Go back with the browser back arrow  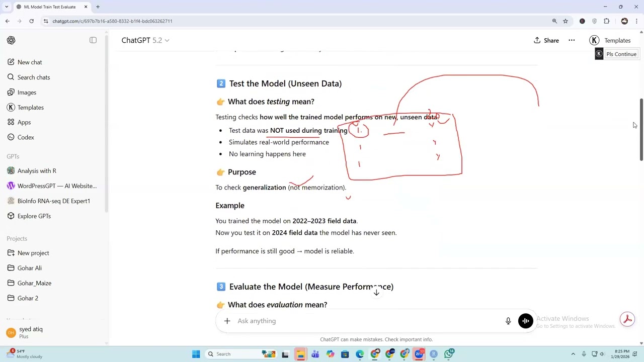(x=7, y=21)
